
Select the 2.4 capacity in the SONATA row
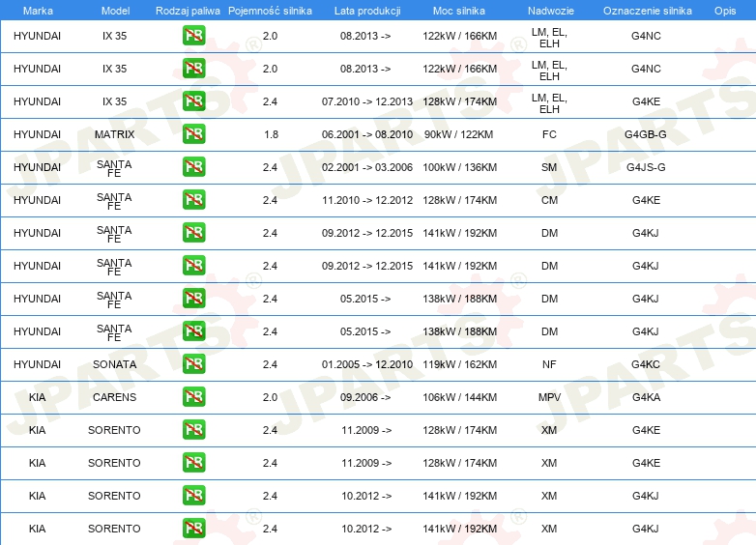tap(270, 364)
